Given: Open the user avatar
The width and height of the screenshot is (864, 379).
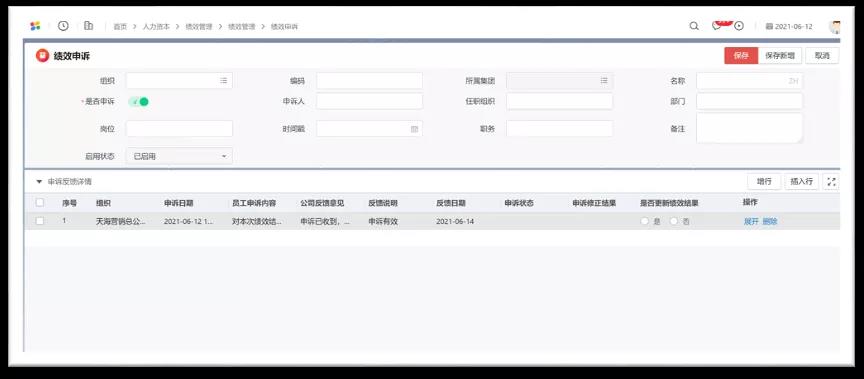Looking at the screenshot, I should point(834,26).
